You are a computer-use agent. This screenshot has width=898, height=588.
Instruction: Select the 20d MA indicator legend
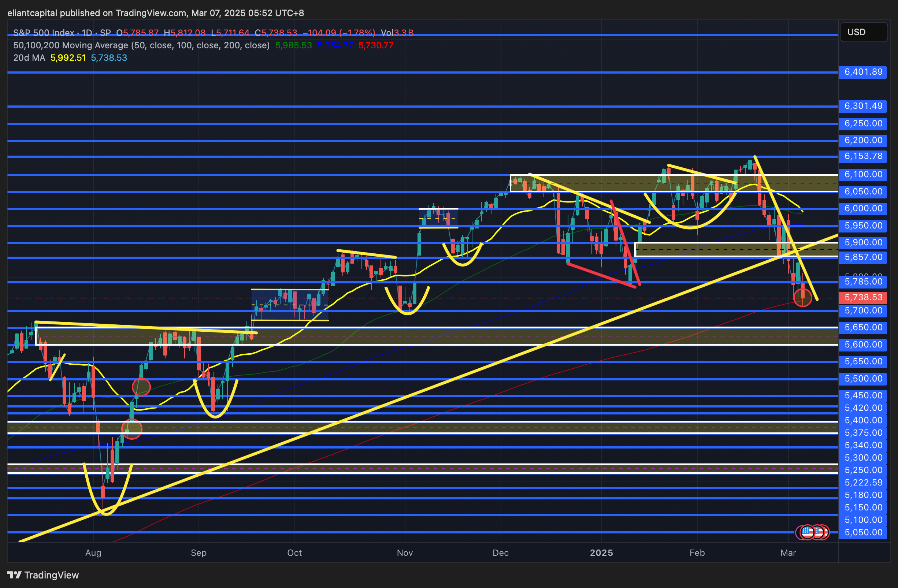coord(29,58)
